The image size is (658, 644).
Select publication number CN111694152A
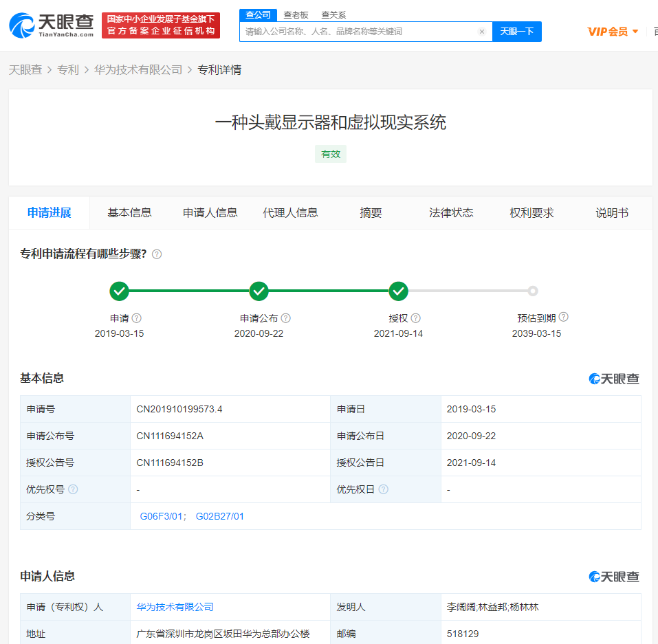pos(170,436)
